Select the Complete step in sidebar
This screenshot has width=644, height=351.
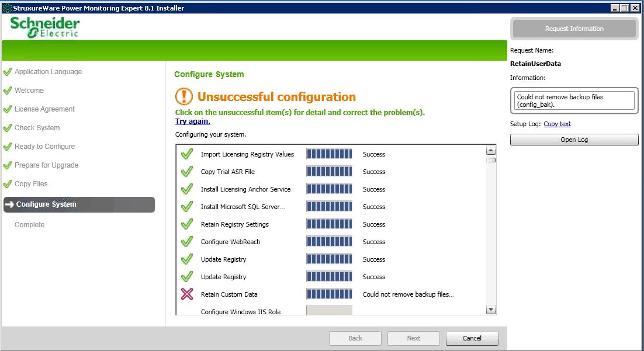click(x=30, y=224)
